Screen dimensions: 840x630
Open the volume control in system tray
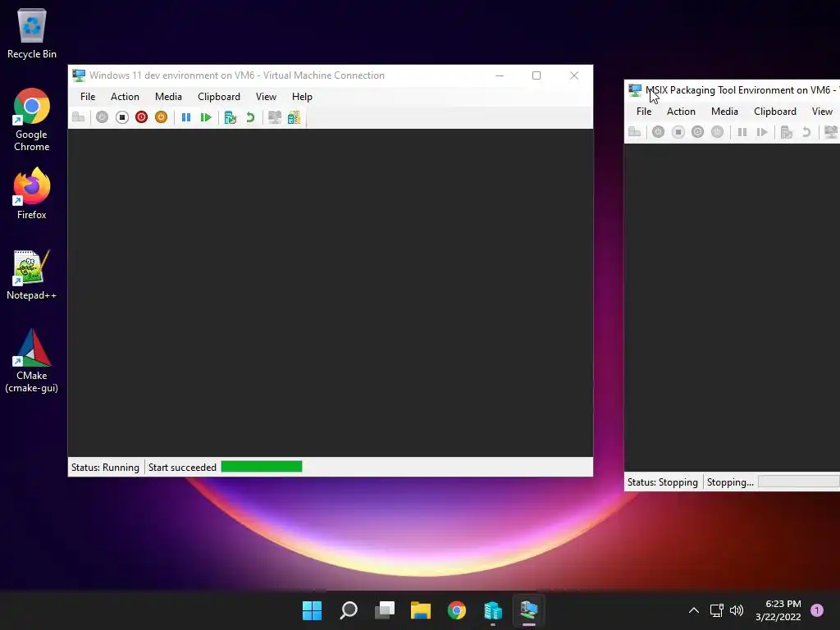coord(737,610)
